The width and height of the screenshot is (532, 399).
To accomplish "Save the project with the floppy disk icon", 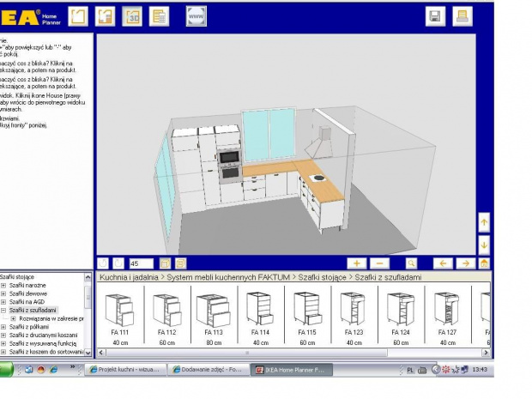I will tap(435, 16).
